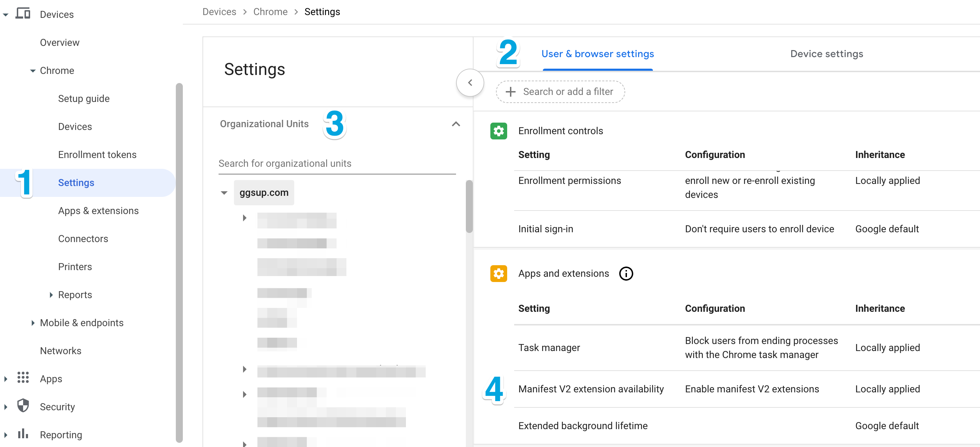Collapse the Chrome navigation section
The image size is (980, 447).
33,71
